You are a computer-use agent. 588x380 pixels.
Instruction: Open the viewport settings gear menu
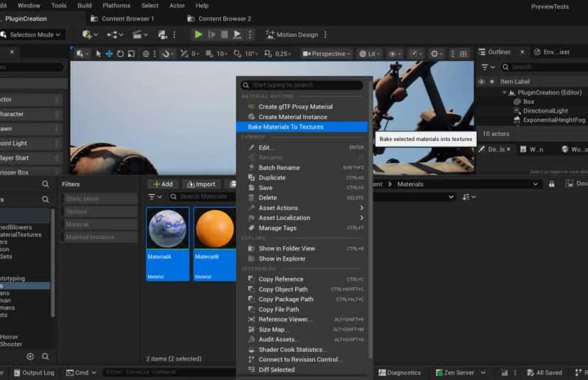[436, 53]
